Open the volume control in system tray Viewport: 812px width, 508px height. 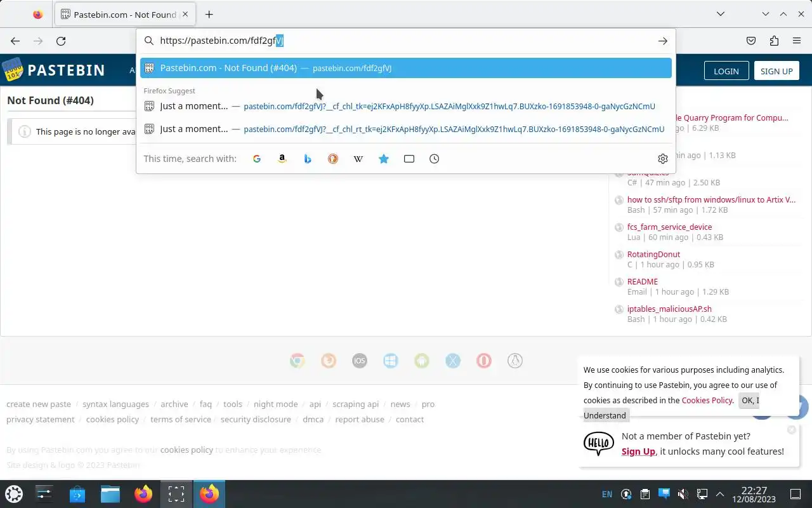[x=683, y=494]
